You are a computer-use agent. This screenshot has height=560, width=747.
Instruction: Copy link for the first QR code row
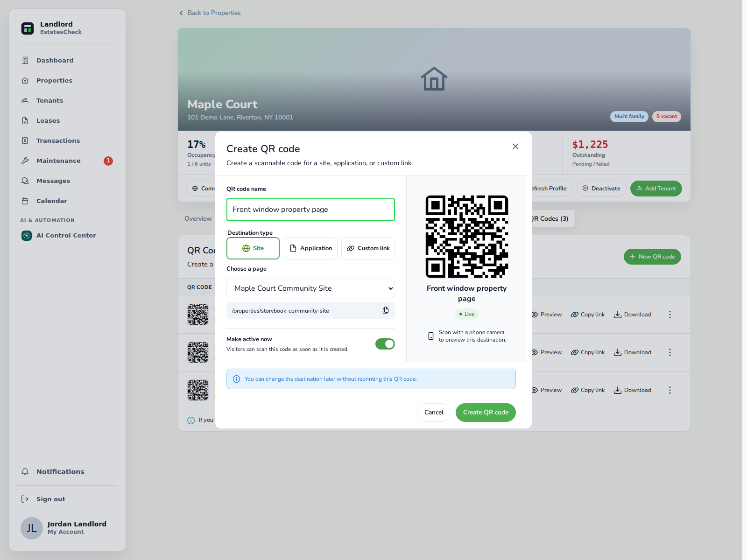click(588, 315)
